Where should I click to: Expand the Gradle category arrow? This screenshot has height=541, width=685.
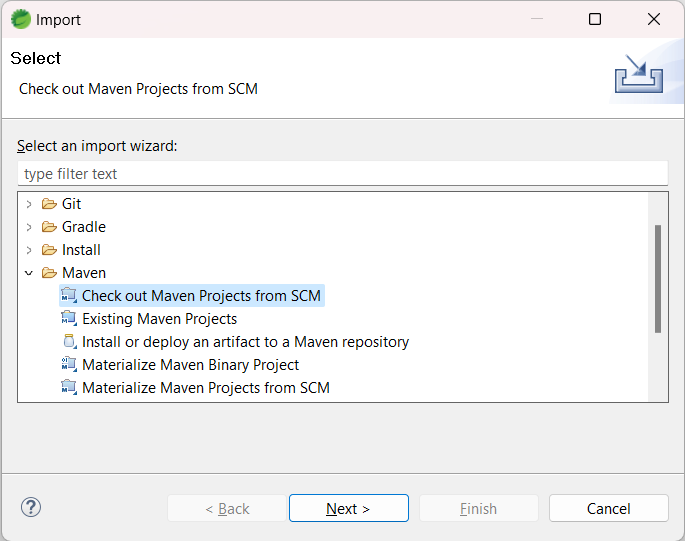tap(29, 227)
